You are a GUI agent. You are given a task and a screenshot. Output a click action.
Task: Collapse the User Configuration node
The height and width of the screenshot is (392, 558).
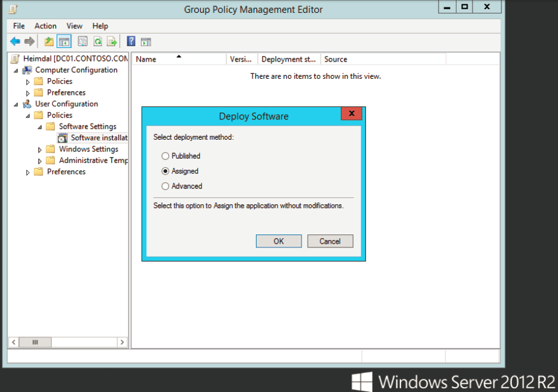16,105
